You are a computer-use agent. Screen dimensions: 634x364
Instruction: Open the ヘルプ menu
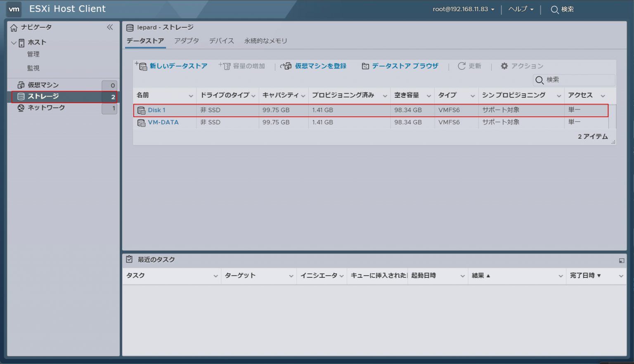(x=518, y=9)
